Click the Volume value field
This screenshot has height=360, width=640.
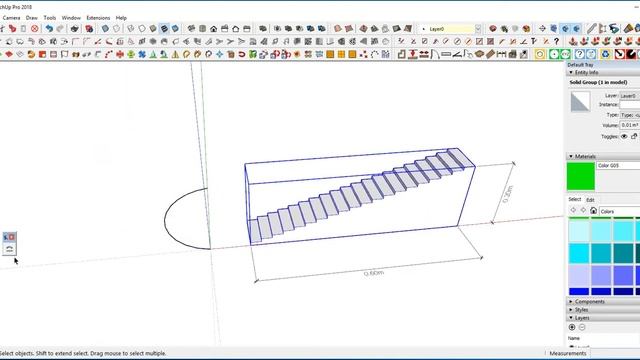click(630, 125)
